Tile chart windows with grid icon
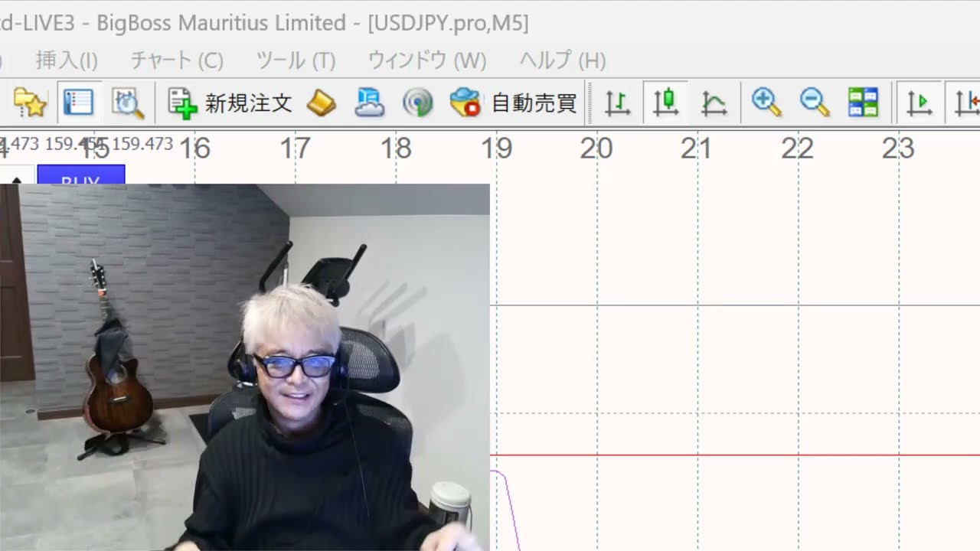Viewport: 980px width, 551px height. tap(863, 103)
